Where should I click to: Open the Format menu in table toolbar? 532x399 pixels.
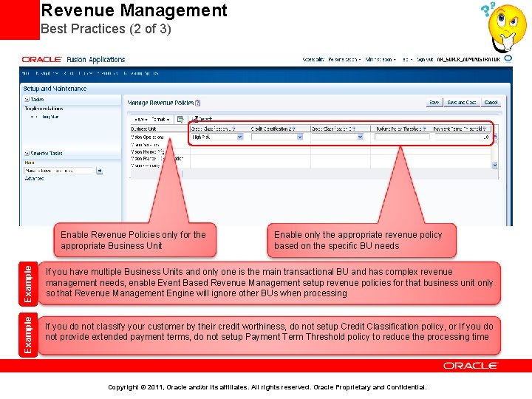(160, 120)
